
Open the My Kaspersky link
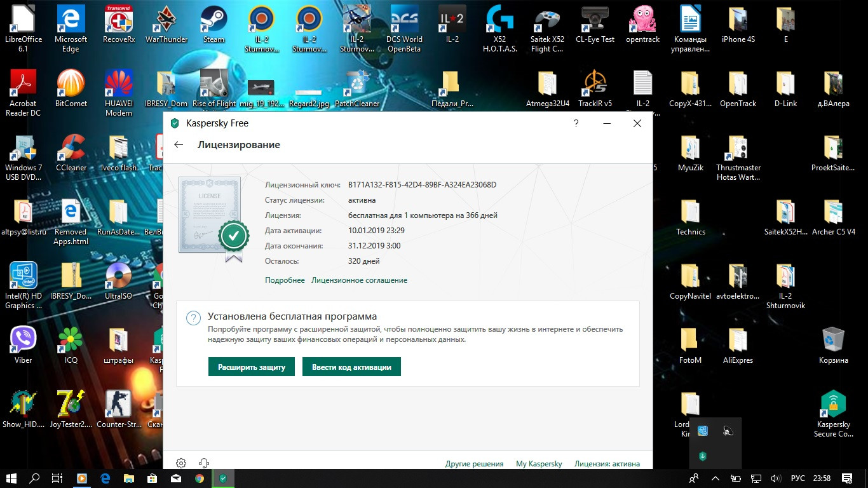click(539, 464)
